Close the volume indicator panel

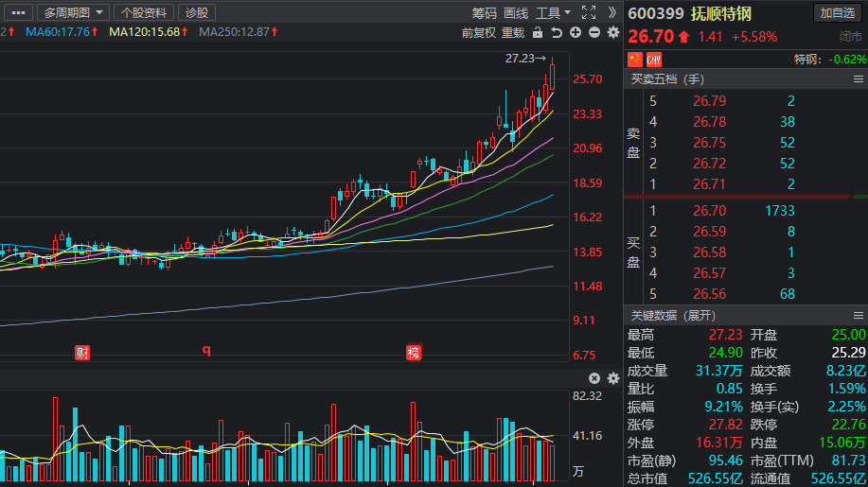(594, 378)
